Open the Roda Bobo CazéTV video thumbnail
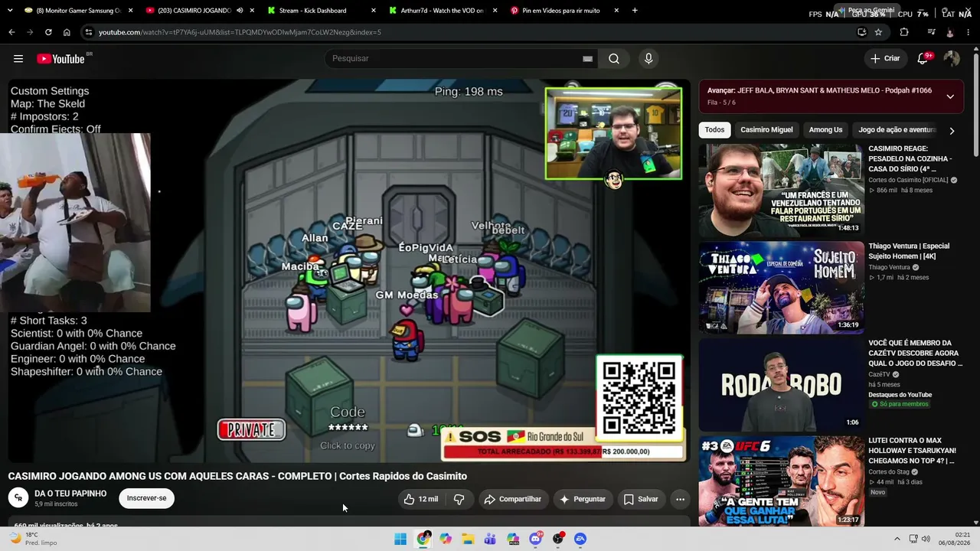The width and height of the screenshot is (980, 551). (781, 385)
